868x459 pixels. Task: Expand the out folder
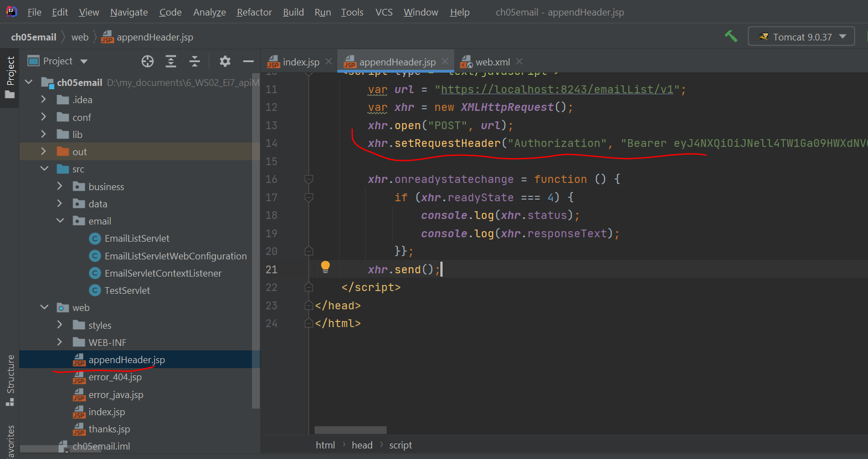[44, 151]
